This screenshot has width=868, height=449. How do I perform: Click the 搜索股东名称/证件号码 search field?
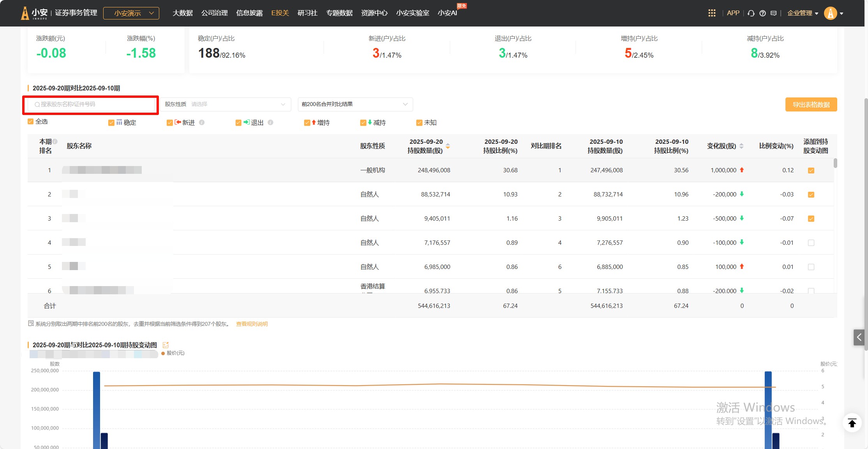point(92,104)
